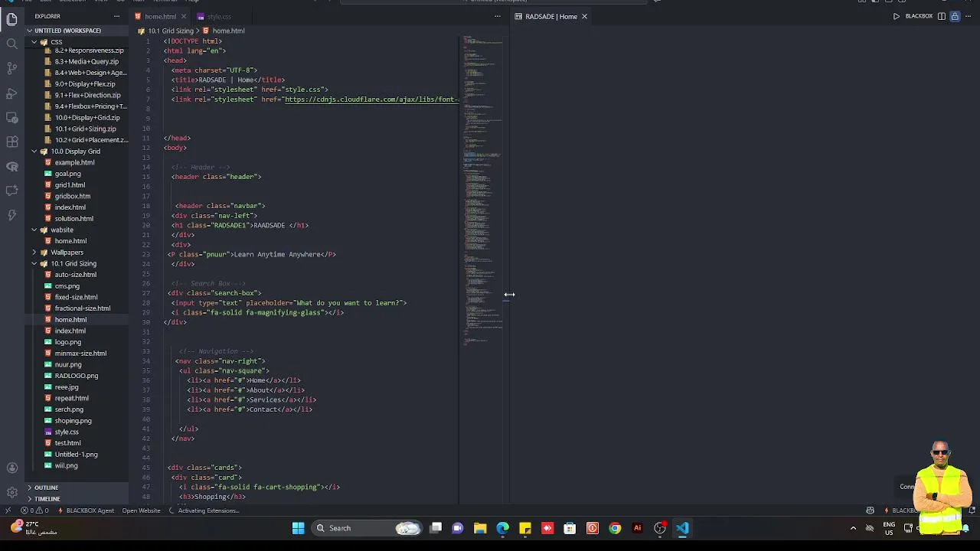Click home.html breadcrumb item
This screenshot has width=980, height=551.
[228, 31]
